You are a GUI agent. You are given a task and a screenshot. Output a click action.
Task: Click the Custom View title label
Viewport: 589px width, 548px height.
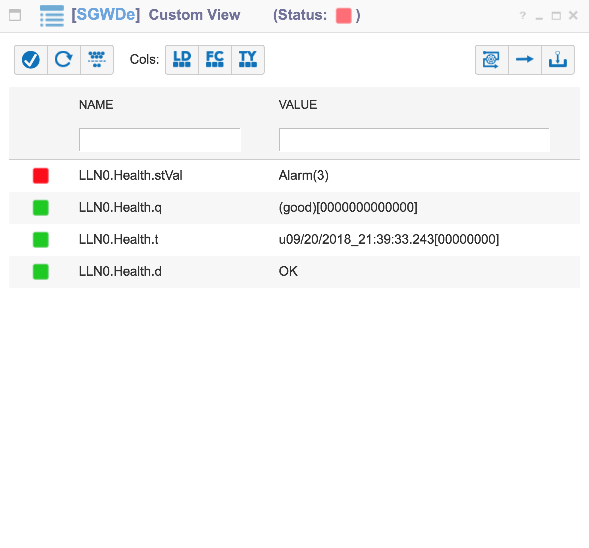click(x=195, y=15)
